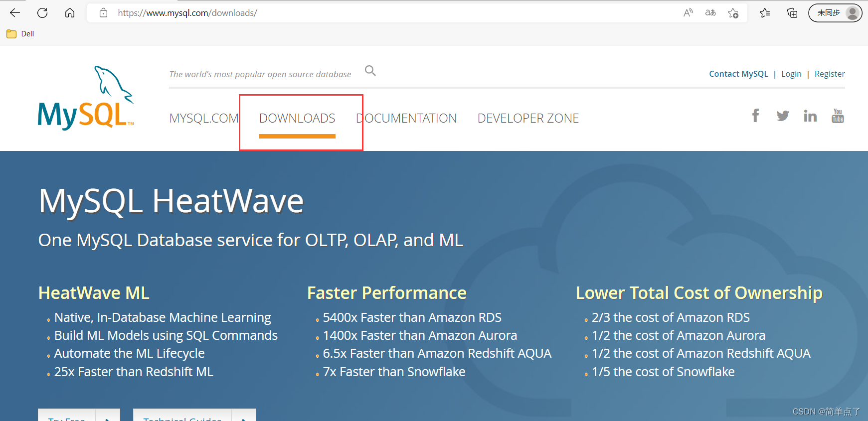Click '1400x Faster than Amazon Aurora'

[420, 335]
